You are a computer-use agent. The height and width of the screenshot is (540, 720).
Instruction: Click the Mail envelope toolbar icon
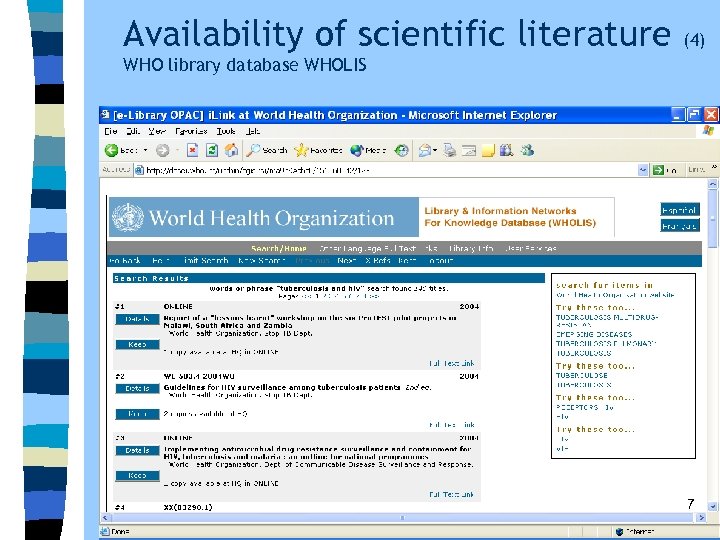[425, 150]
